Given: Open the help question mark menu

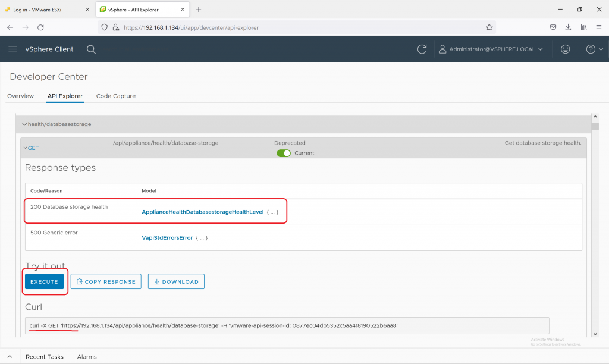Looking at the screenshot, I should pos(594,49).
